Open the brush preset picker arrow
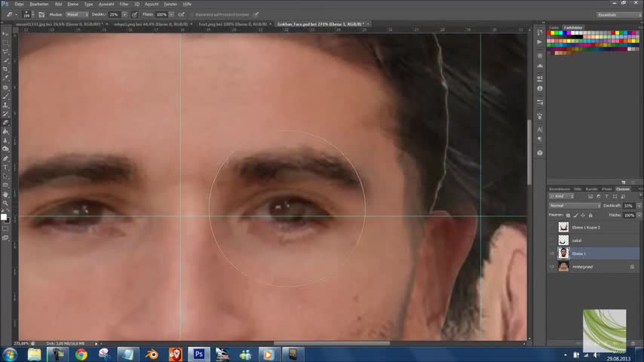Viewport: 644px width, 362px height. tap(33, 14)
